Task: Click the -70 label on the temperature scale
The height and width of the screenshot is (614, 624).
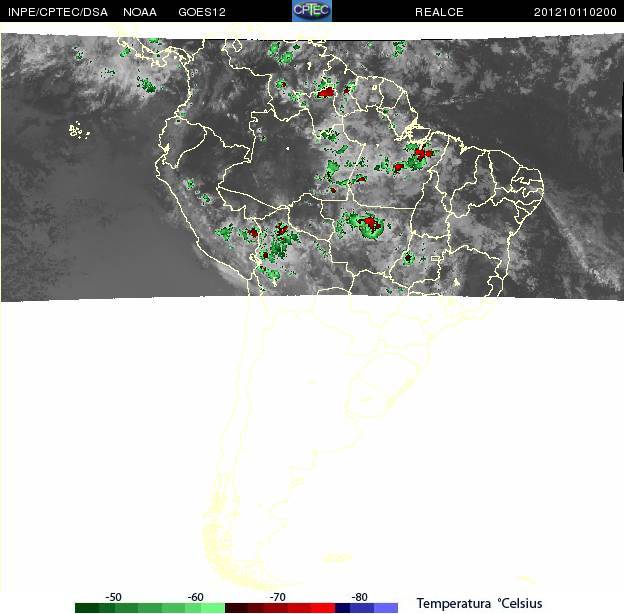Action: point(277,597)
